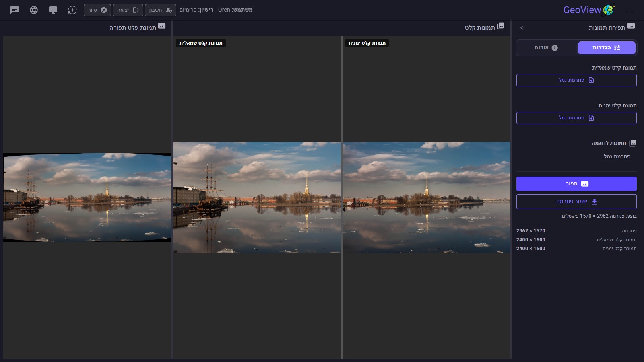Click the תפירת תמונות header icon
Screen dimensions: 644x362
631,26
